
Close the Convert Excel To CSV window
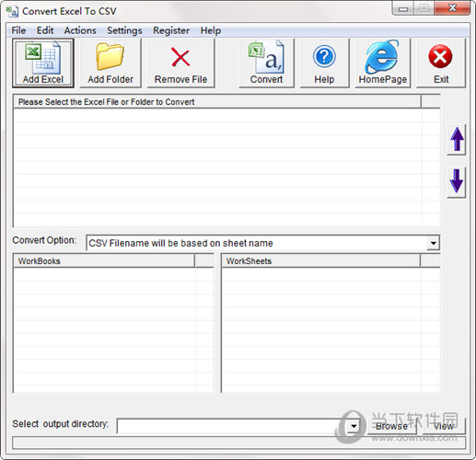point(452,8)
